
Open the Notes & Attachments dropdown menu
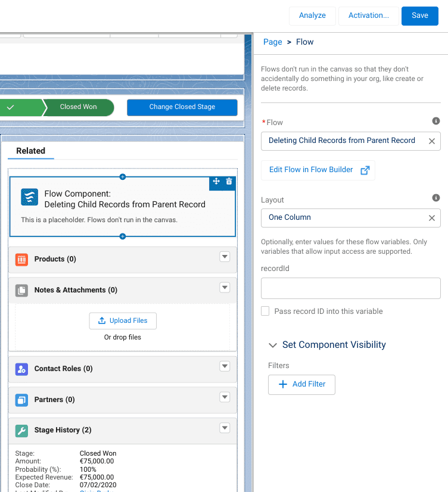point(225,288)
